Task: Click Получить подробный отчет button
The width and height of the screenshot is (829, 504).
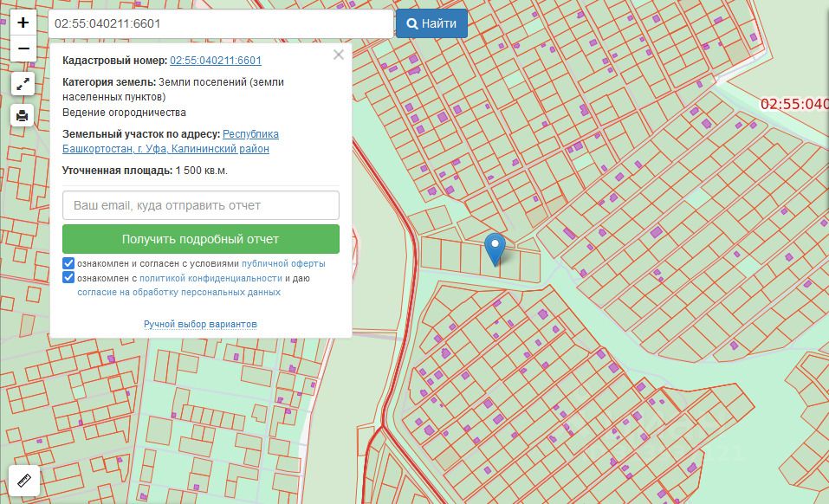Action: [201, 239]
